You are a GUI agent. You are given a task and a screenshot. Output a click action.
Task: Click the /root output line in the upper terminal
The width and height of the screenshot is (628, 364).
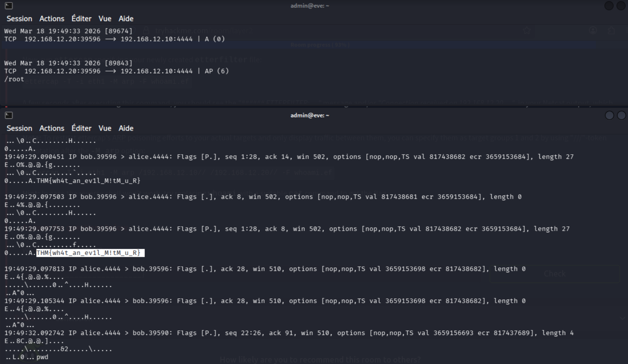(x=14, y=79)
